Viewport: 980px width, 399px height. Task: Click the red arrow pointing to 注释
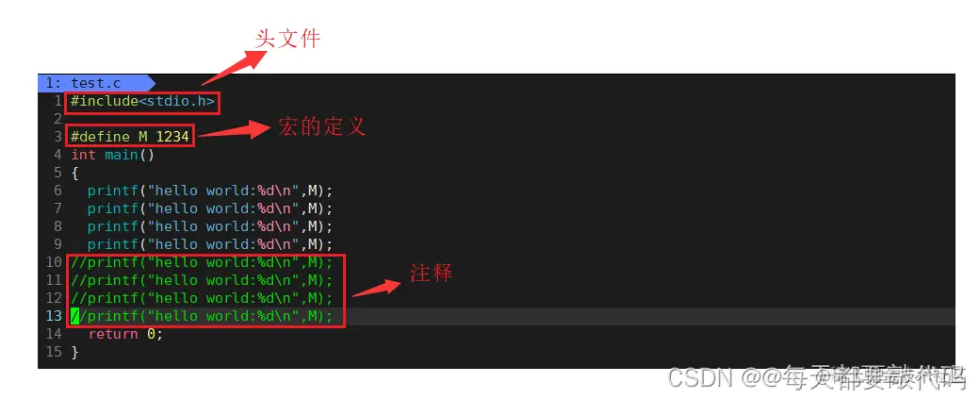click(377, 288)
